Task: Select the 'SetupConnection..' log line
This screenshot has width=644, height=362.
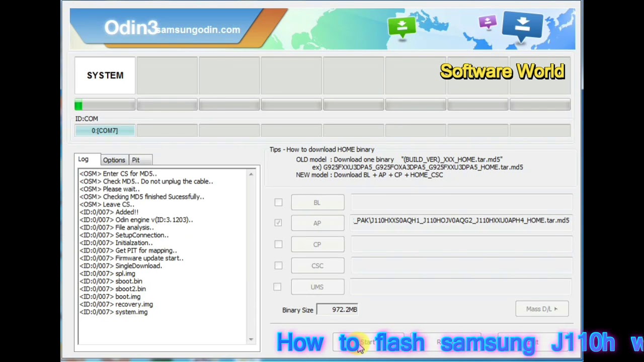Action: [x=124, y=235]
